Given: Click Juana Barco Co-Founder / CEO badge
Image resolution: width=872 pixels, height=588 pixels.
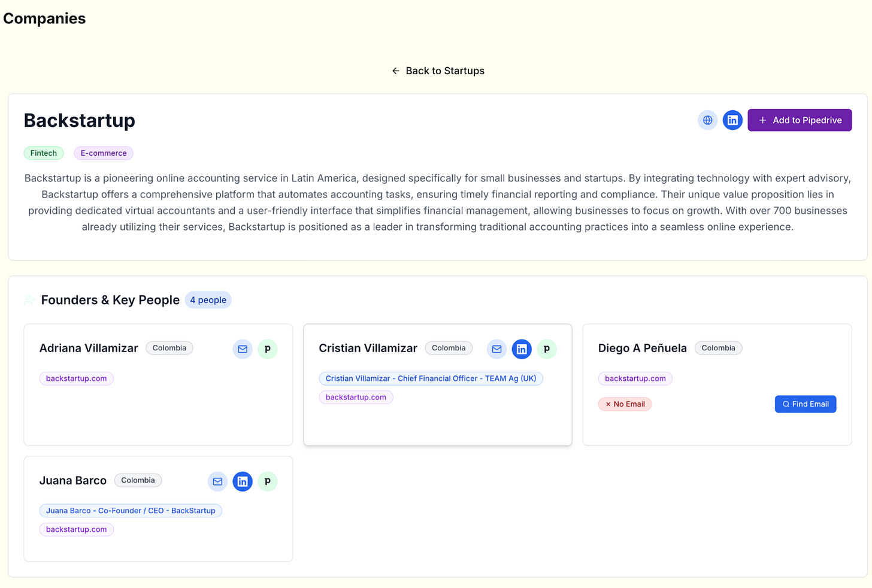Looking at the screenshot, I should [131, 511].
